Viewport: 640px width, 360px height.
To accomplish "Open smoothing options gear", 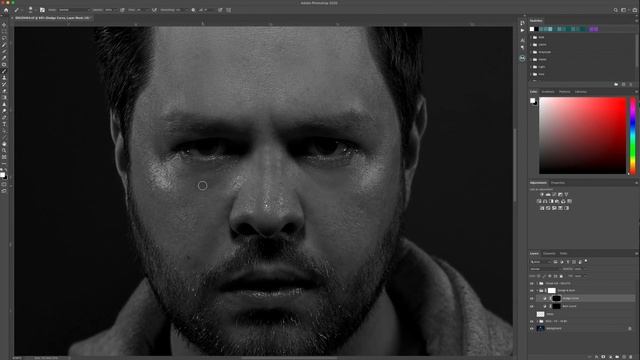I will click(x=193, y=10).
